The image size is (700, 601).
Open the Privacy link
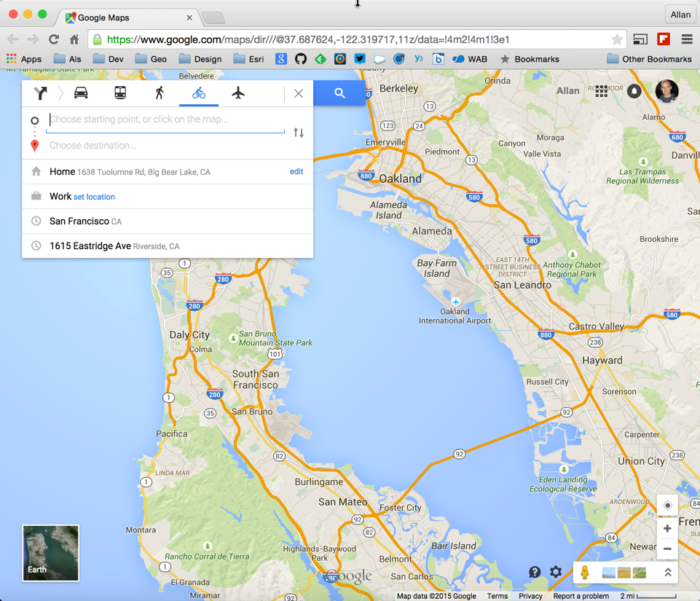point(530,596)
